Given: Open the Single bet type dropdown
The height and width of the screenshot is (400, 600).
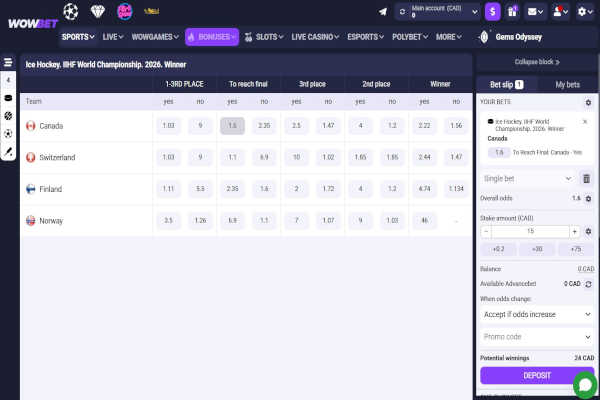Looking at the screenshot, I should point(527,179).
